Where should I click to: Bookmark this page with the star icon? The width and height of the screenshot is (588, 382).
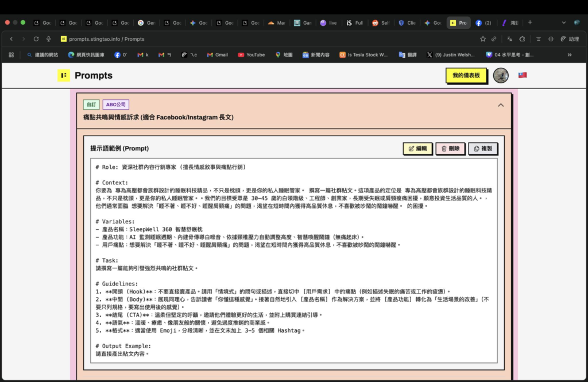tap(483, 39)
